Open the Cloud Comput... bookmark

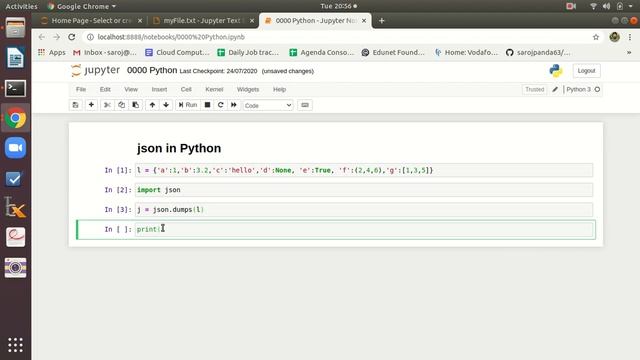pyautogui.click(x=177, y=52)
